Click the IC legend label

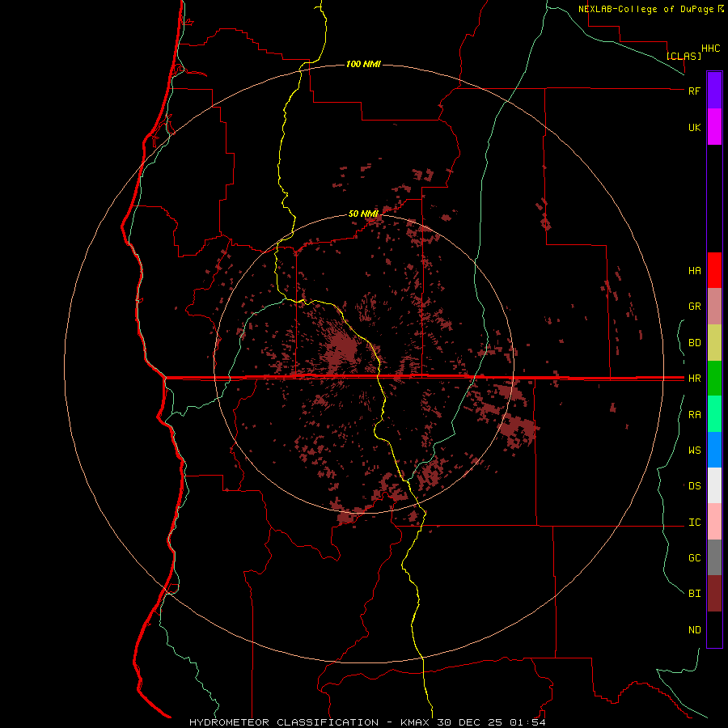[694, 523]
